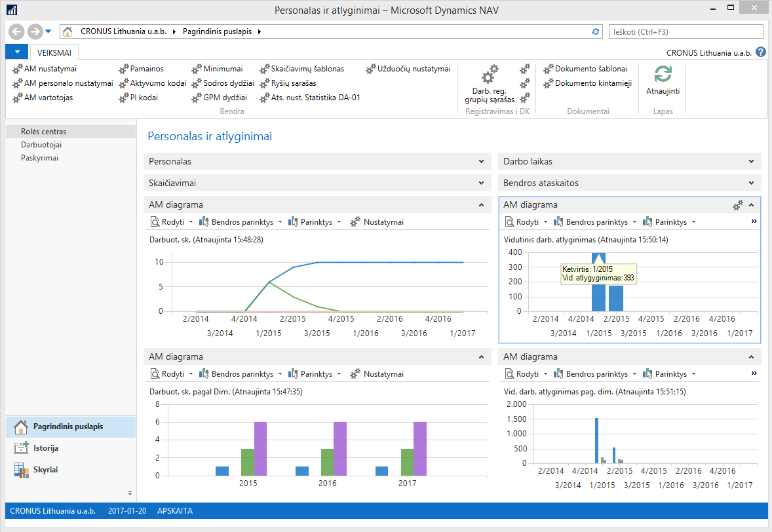The width and height of the screenshot is (772, 532).
Task: Open Darbuotojai in navigation pane
Action: tap(70, 145)
